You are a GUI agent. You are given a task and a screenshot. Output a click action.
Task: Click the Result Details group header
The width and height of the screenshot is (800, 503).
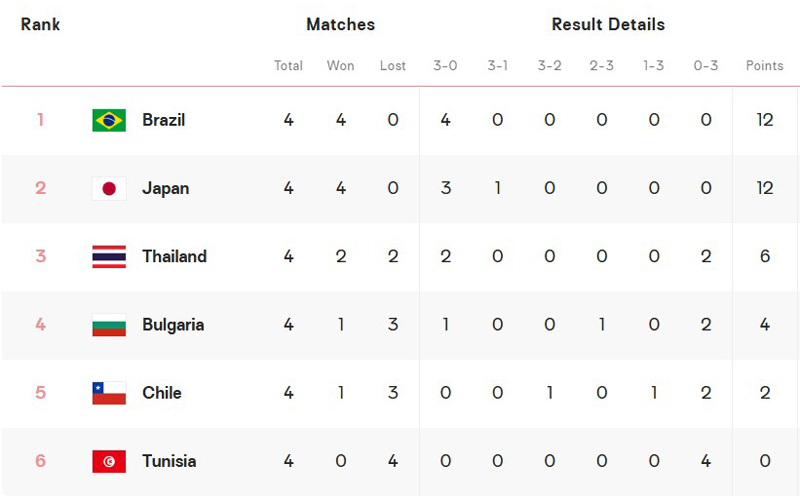[608, 24]
